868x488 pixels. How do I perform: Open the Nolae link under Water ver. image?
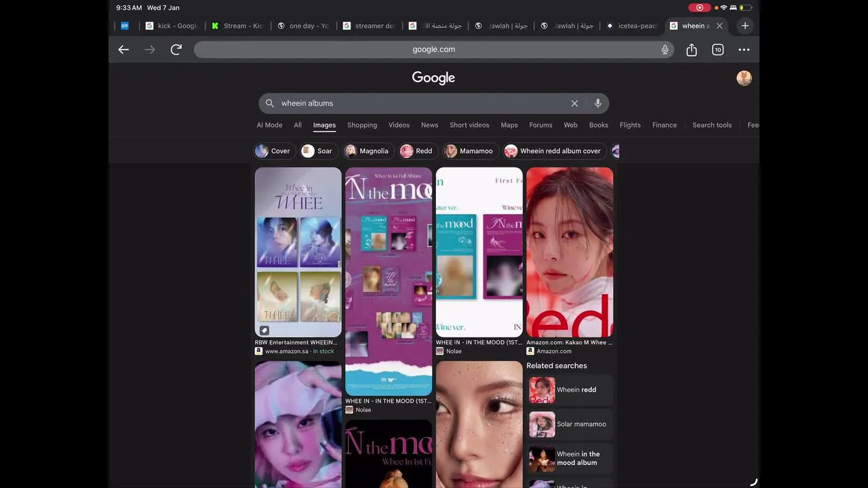tap(449, 351)
